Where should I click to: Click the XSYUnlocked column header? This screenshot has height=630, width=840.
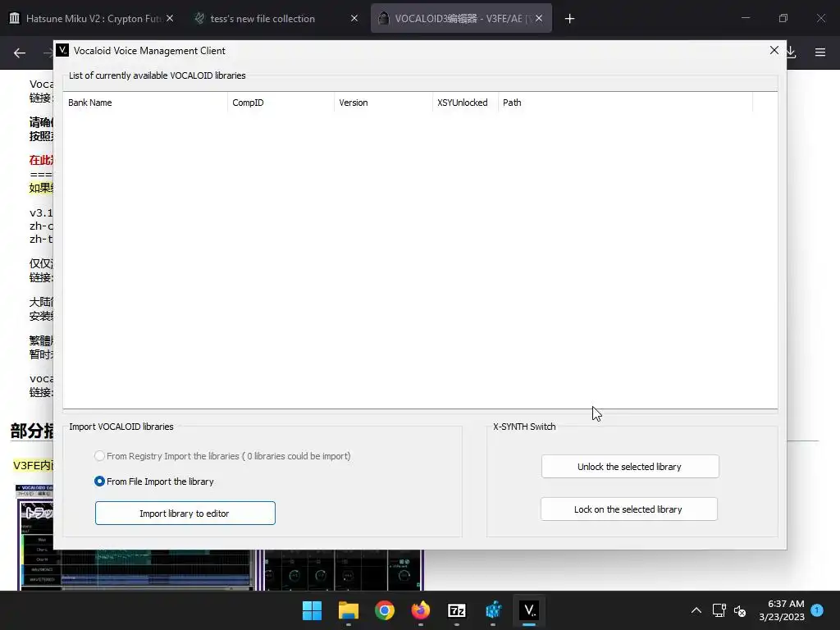click(465, 103)
